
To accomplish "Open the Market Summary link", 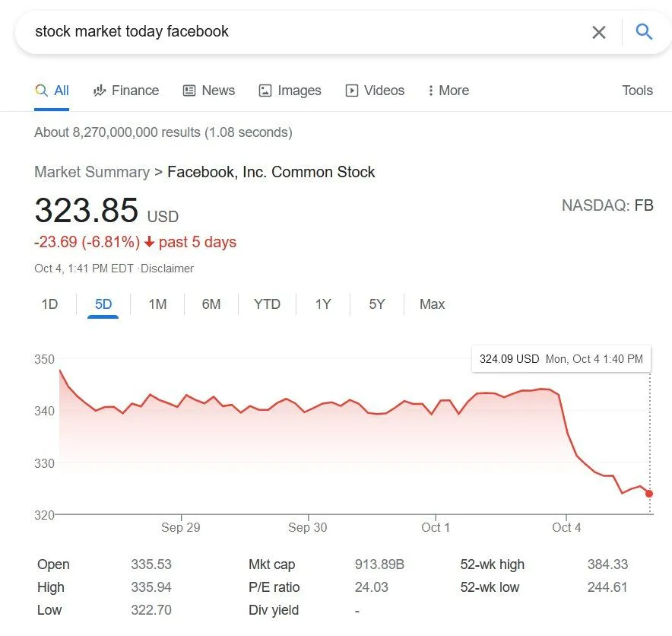I will click(92, 172).
